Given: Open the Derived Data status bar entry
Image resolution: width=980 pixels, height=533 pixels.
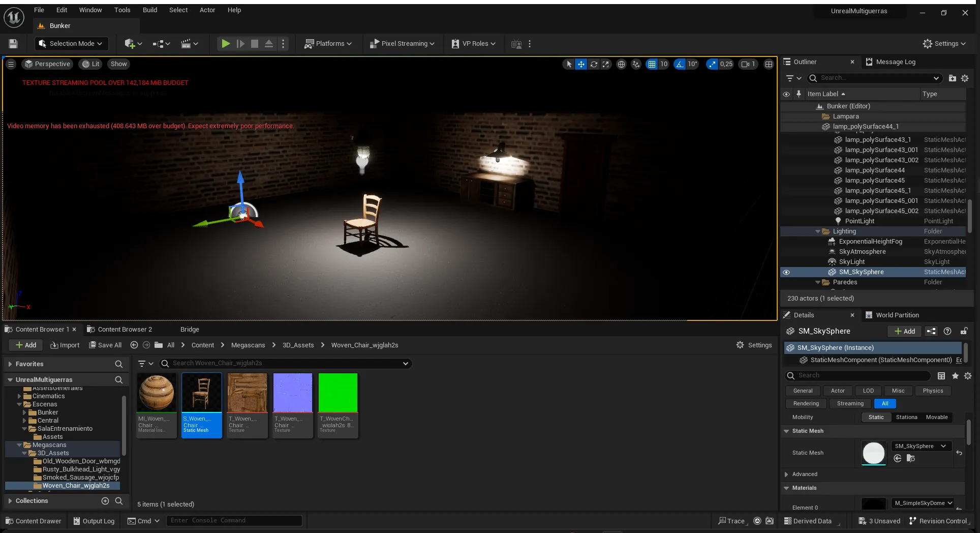Looking at the screenshot, I should point(808,521).
